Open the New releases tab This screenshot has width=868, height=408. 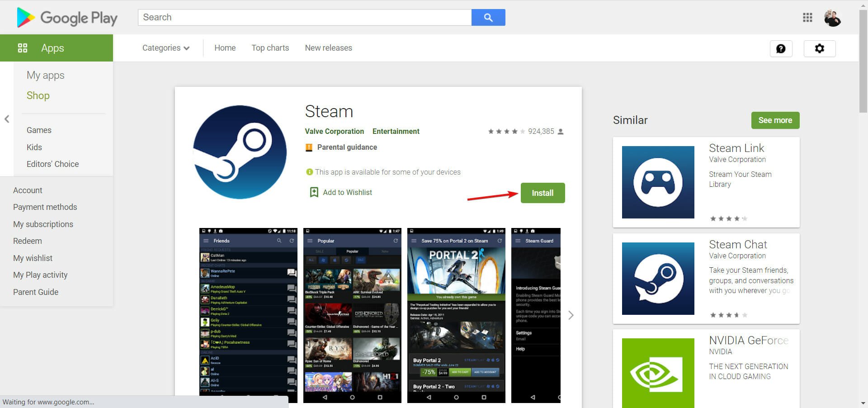[329, 48]
